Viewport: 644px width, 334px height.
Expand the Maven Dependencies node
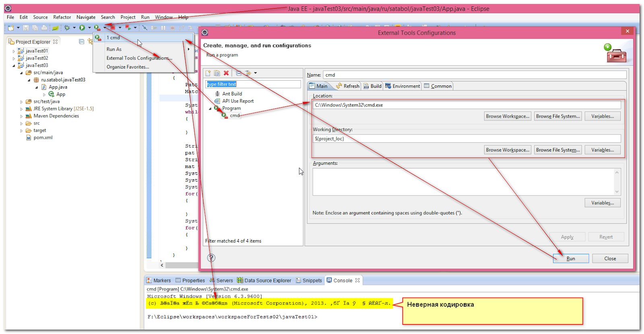[x=21, y=116]
